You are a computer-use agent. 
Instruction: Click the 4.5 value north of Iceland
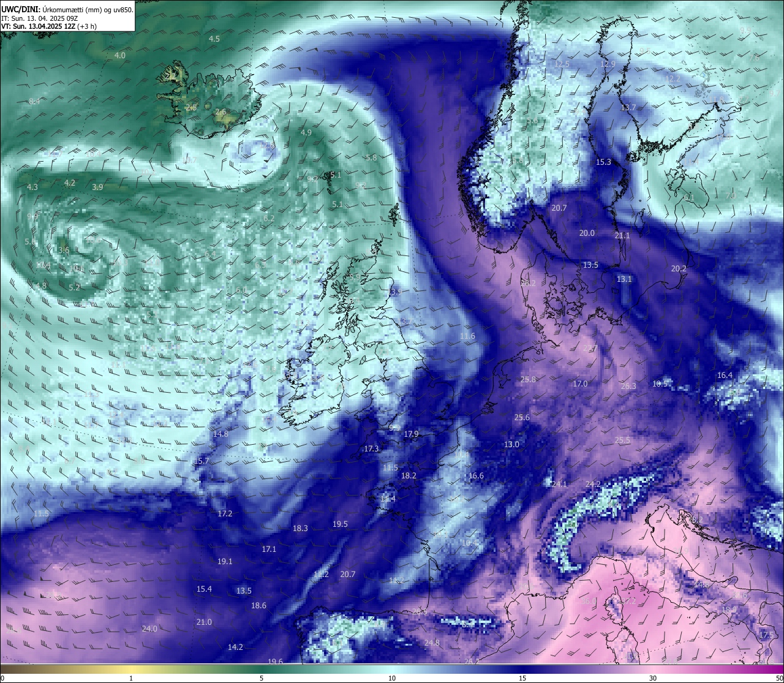[x=214, y=39]
